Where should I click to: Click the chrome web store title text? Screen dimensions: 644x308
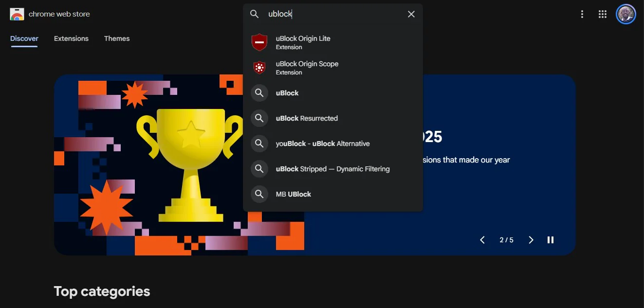(59, 14)
